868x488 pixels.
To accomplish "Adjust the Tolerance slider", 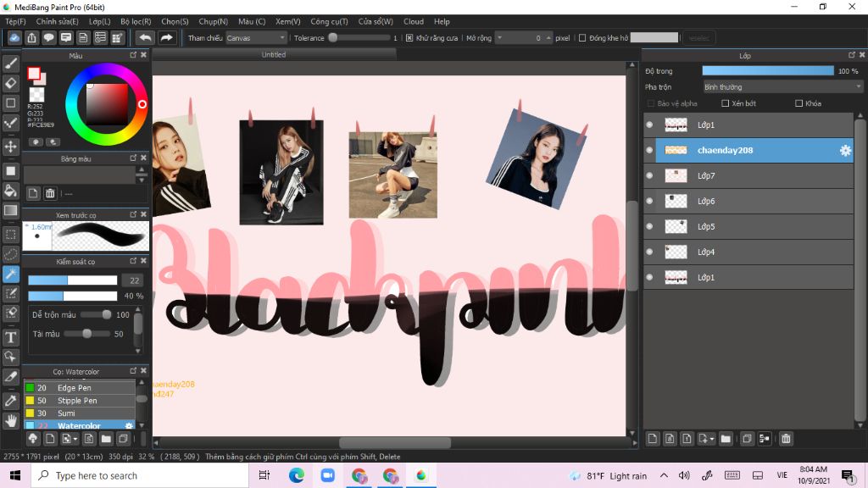I will [359, 38].
